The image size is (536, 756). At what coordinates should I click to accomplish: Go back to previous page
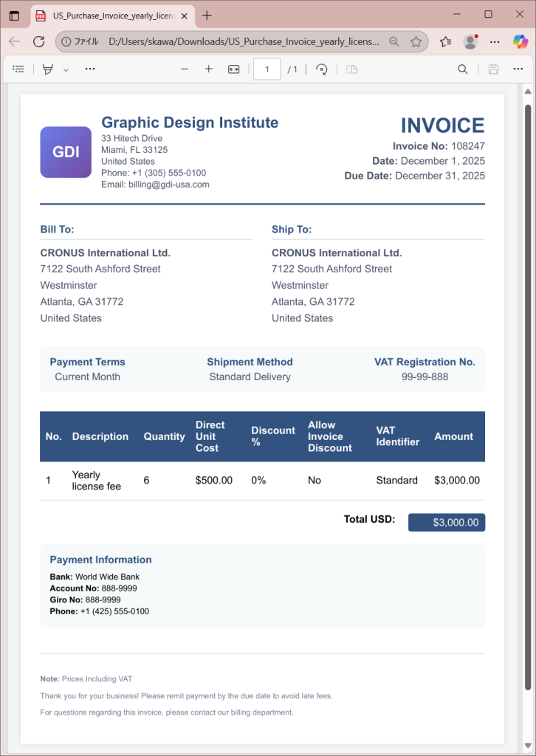pyautogui.click(x=15, y=41)
